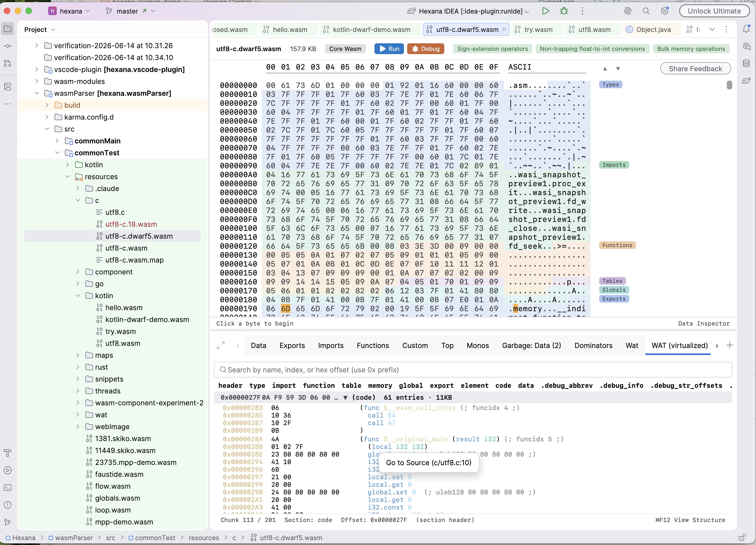Open the Notifications bell icon
The width and height of the screenshot is (756, 545).
(x=747, y=29)
